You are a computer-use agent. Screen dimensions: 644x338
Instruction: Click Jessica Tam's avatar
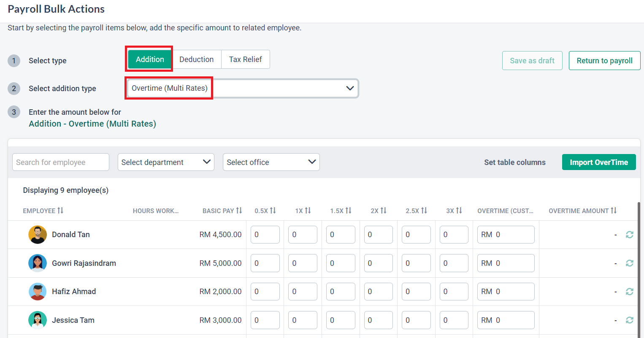tap(38, 320)
